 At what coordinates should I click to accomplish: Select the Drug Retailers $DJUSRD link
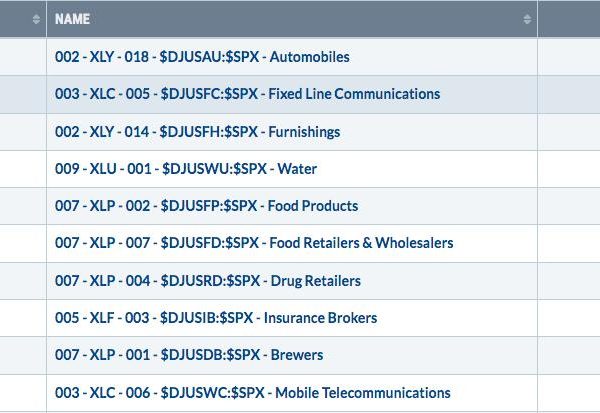[x=208, y=281]
